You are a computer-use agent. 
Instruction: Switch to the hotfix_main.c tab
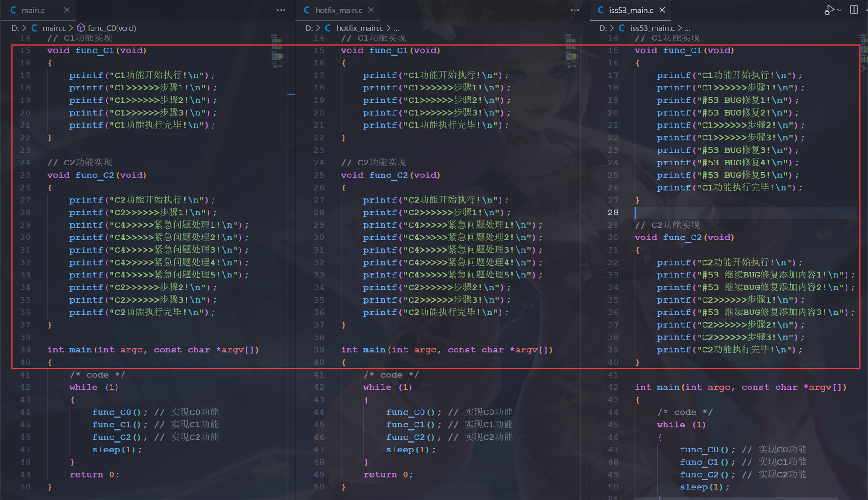point(338,10)
